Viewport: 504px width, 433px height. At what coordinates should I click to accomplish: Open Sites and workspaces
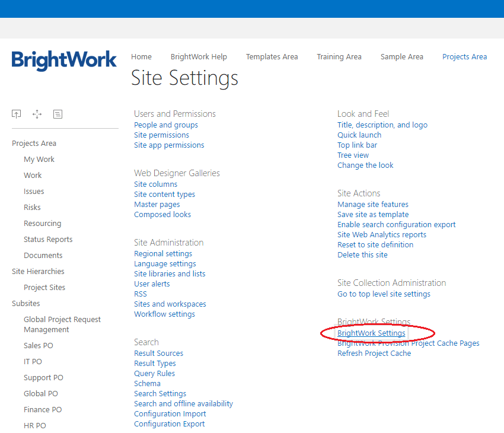(x=170, y=304)
